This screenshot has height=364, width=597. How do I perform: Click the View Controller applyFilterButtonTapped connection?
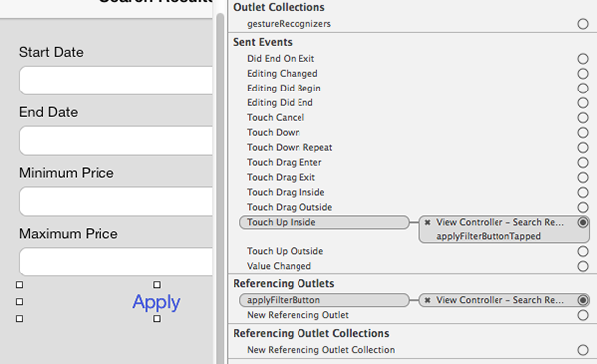pyautogui.click(x=503, y=229)
